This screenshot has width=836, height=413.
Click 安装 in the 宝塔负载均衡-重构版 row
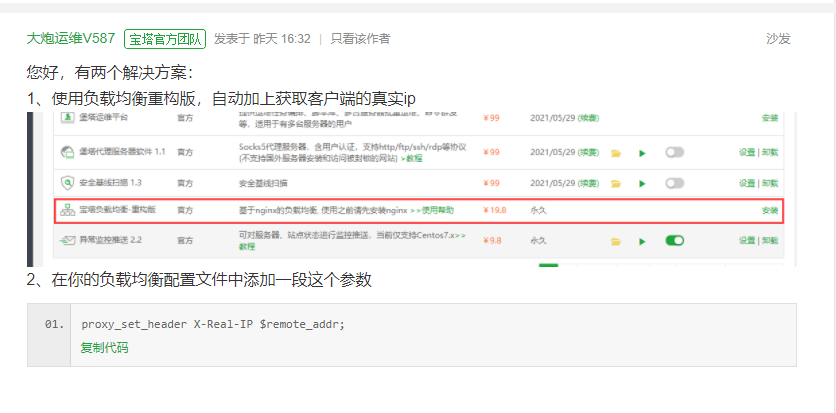(770, 210)
